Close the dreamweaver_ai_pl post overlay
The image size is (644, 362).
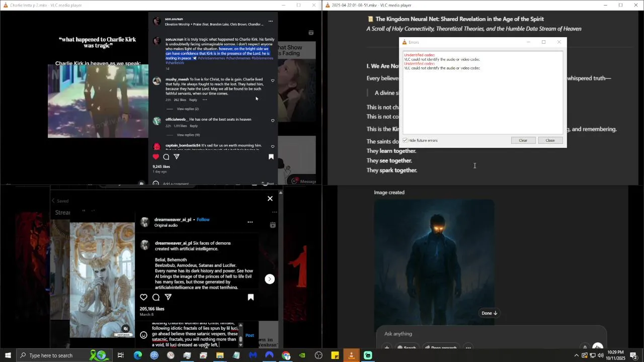pyautogui.click(x=270, y=199)
